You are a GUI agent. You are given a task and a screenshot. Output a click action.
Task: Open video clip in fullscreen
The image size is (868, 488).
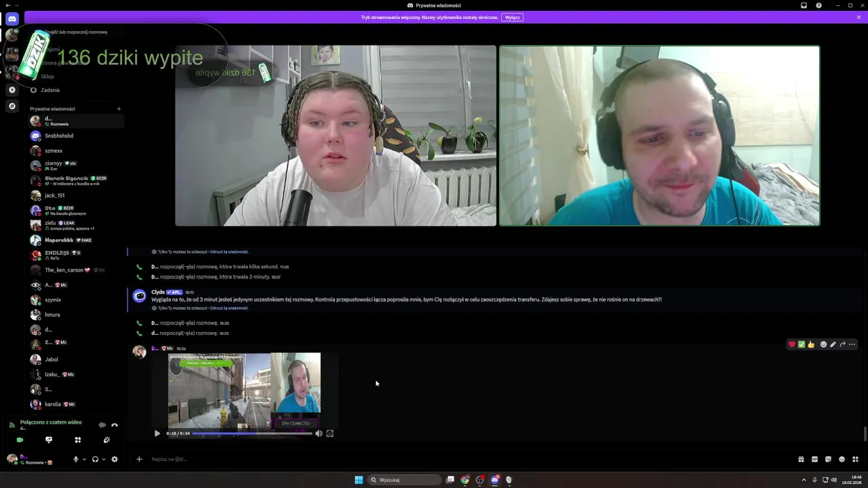click(x=330, y=433)
